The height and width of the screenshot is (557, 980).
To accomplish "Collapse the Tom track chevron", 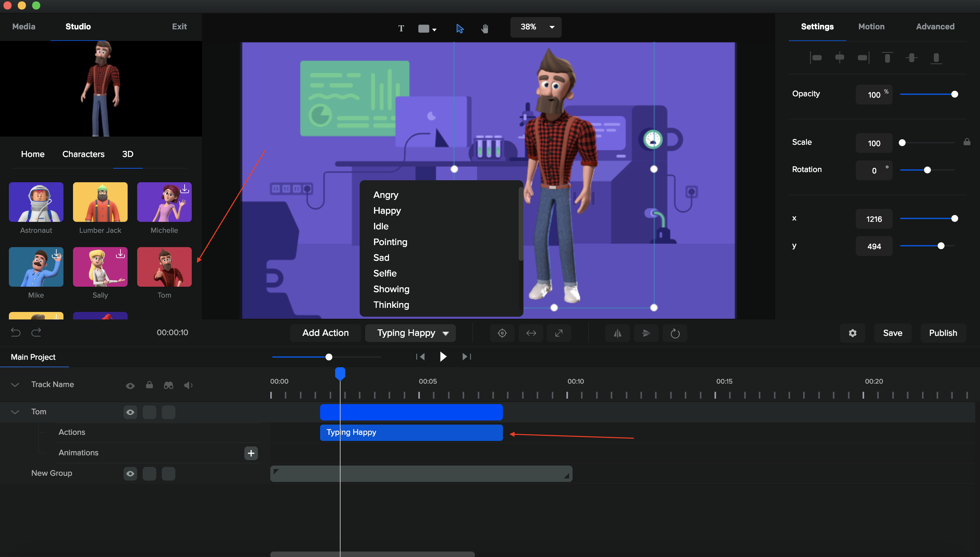I will pyautogui.click(x=15, y=412).
